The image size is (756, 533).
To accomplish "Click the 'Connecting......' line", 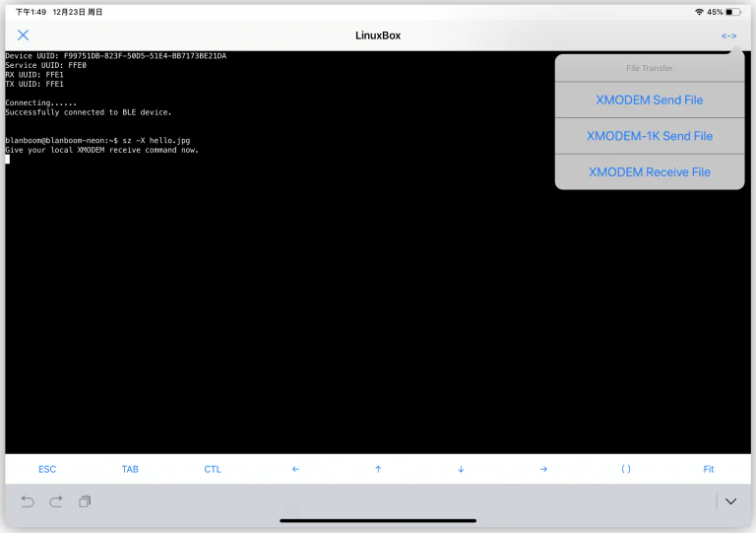I will coord(41,102).
